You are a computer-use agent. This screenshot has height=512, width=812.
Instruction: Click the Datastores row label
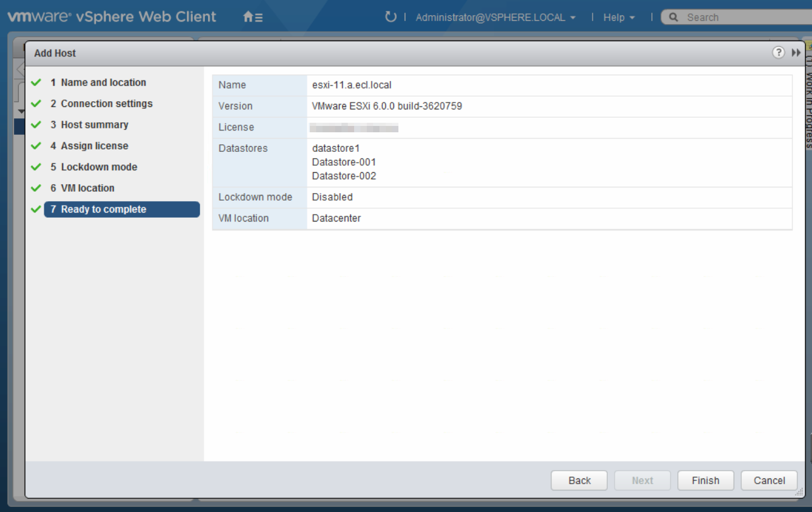243,148
